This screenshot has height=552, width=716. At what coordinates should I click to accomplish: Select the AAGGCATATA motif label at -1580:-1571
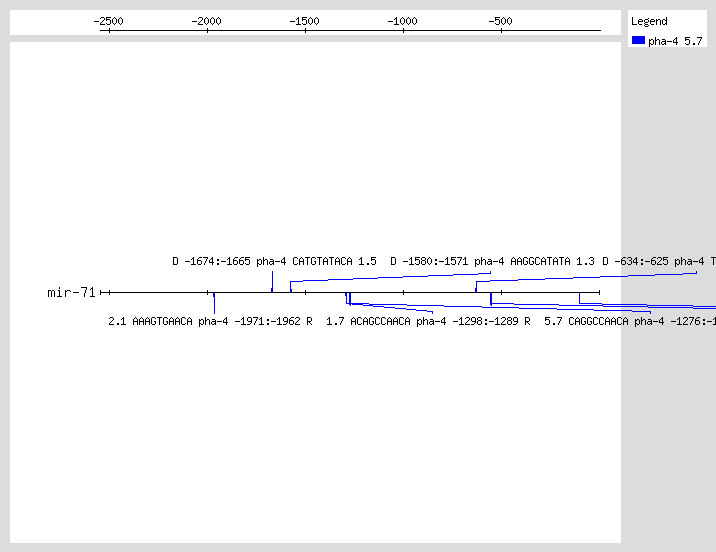click(492, 261)
